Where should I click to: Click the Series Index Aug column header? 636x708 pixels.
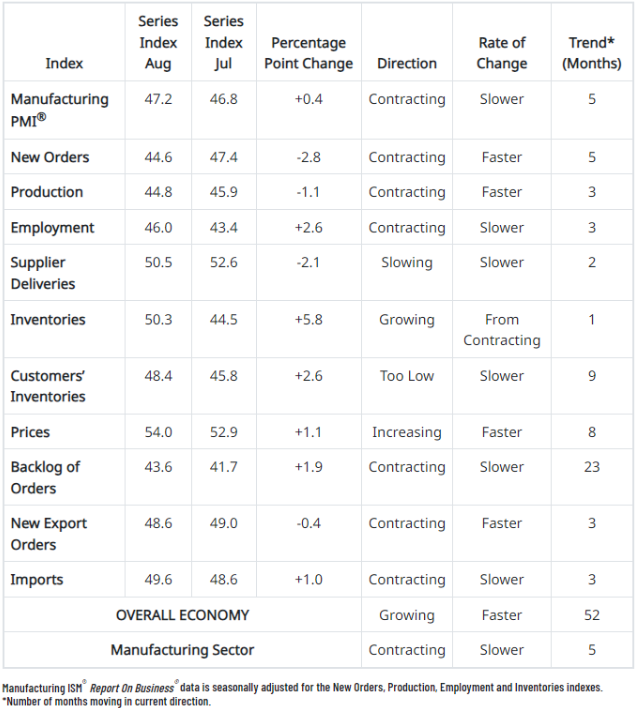coord(158,42)
